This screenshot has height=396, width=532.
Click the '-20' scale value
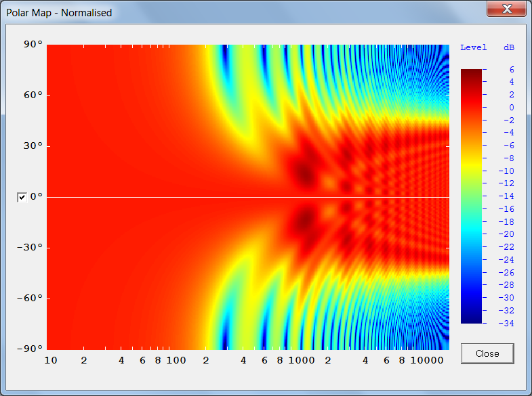pyautogui.click(x=506, y=234)
